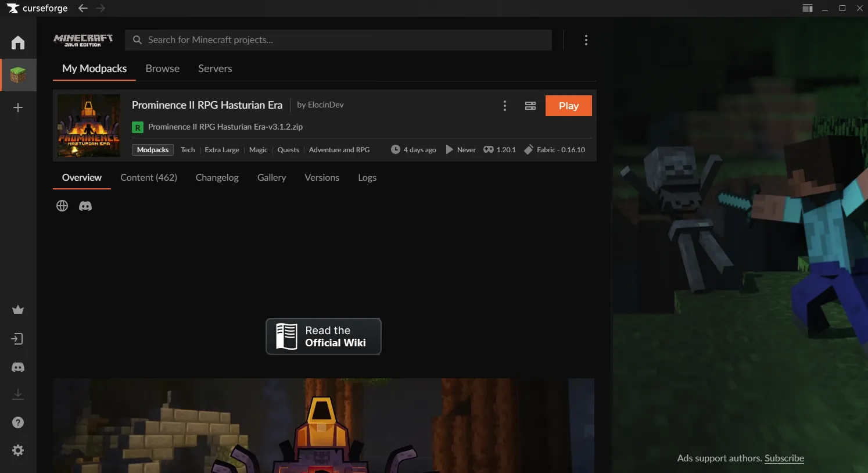
Task: Switch to the Browse tab
Action: [x=162, y=69]
